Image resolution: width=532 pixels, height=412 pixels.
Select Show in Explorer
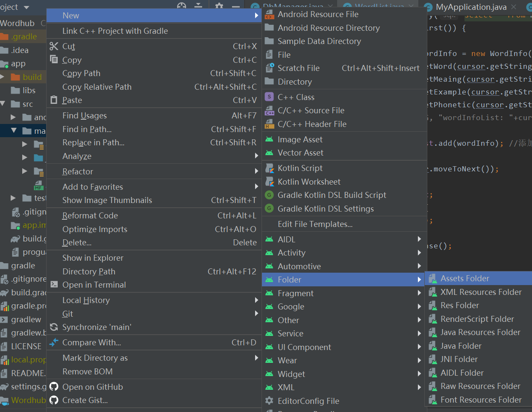click(x=154, y=258)
